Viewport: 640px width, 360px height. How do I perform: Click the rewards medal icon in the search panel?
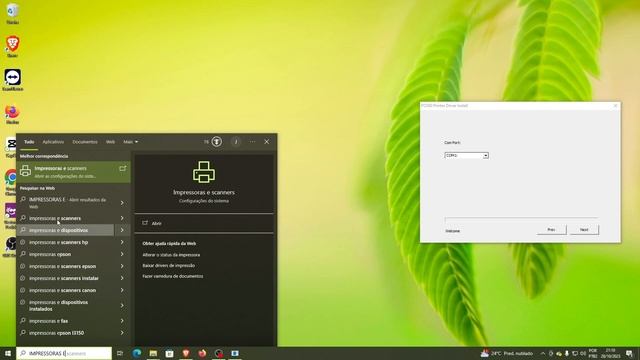click(x=217, y=142)
